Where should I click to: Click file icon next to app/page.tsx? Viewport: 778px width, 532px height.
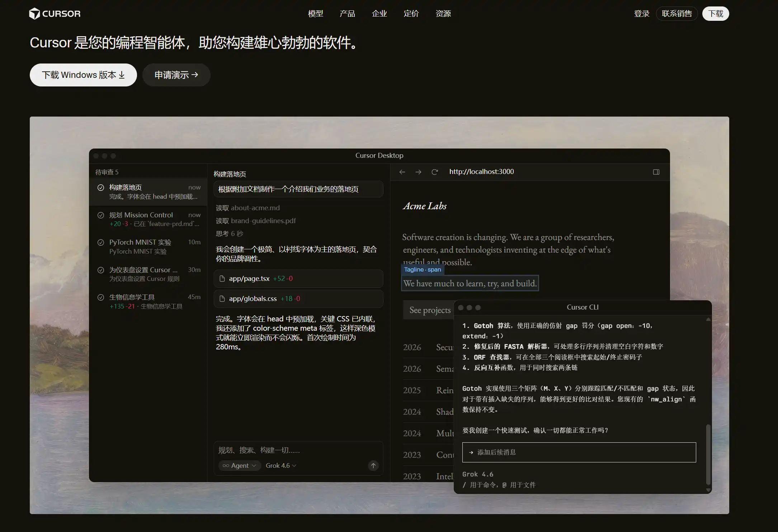tap(222, 279)
